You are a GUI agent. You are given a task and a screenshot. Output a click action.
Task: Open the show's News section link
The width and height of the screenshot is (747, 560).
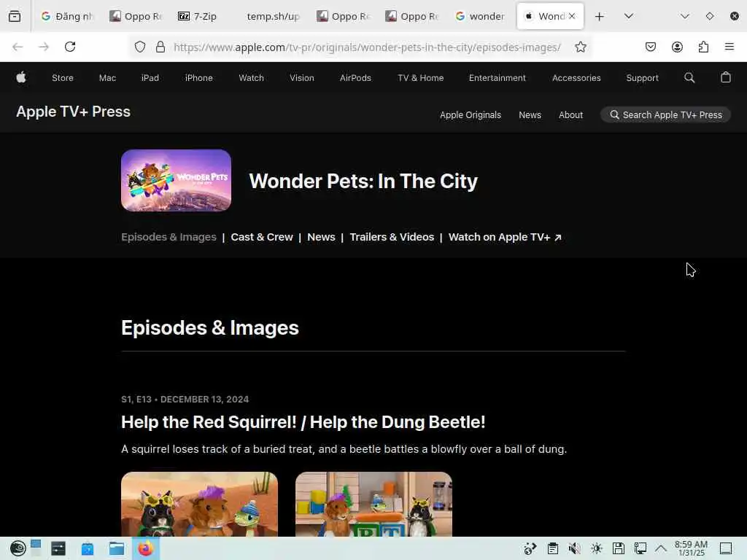coord(321,237)
